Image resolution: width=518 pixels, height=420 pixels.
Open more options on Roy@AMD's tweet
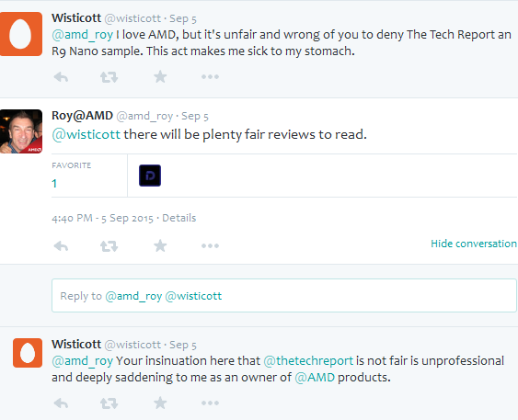(210, 245)
